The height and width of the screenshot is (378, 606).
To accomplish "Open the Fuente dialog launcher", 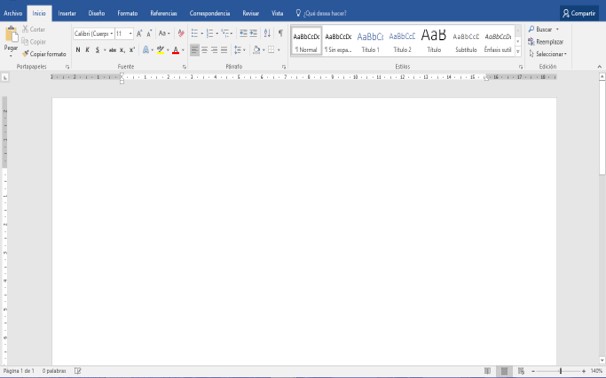I will coord(184,67).
